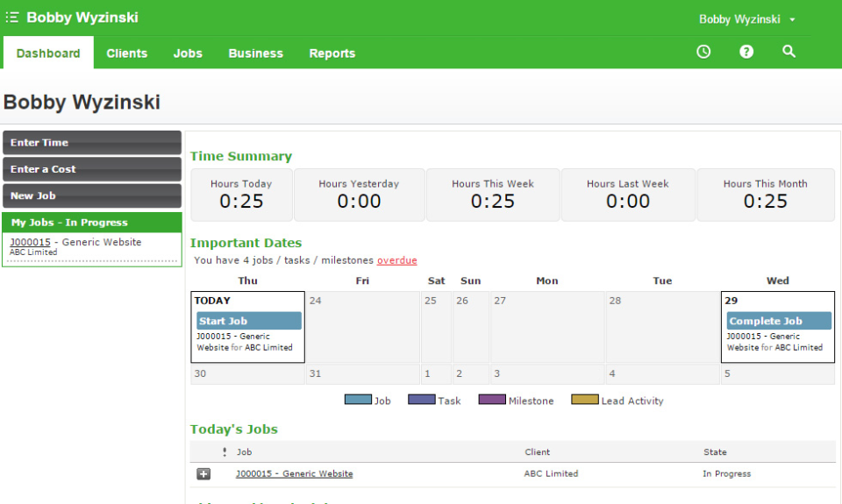The image size is (842, 504).
Task: Click the In Progress state cell
Action: click(x=726, y=473)
